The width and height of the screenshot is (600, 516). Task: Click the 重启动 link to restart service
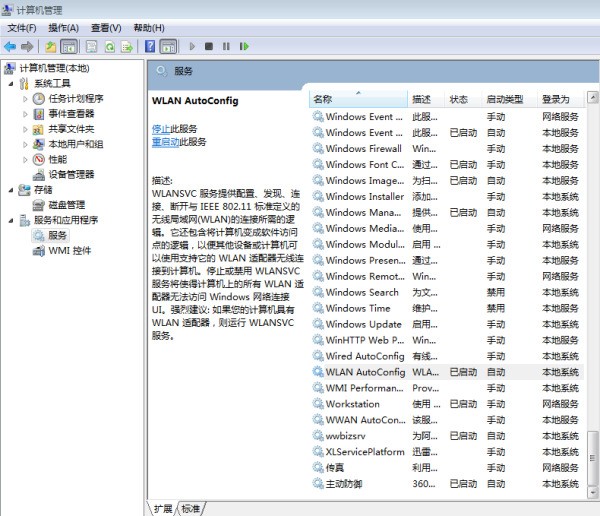tap(165, 142)
